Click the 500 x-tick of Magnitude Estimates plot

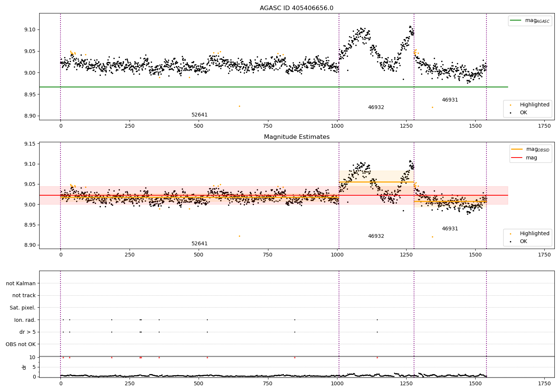199,255
